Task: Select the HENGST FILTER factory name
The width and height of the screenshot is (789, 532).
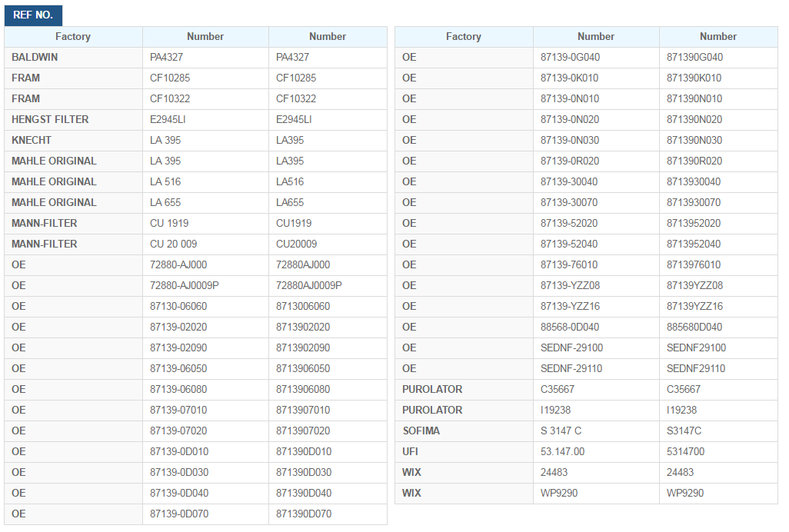Action: 50,120
